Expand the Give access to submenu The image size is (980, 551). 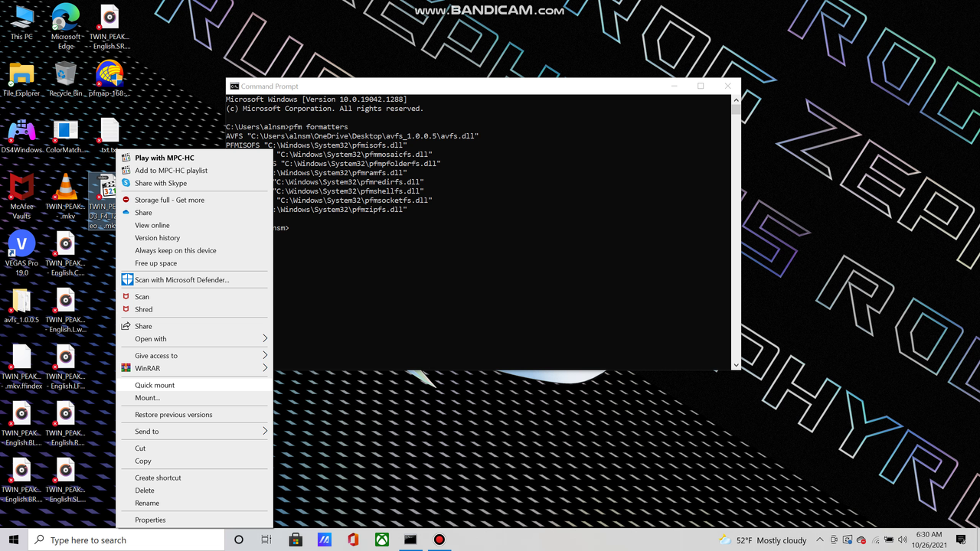point(194,356)
